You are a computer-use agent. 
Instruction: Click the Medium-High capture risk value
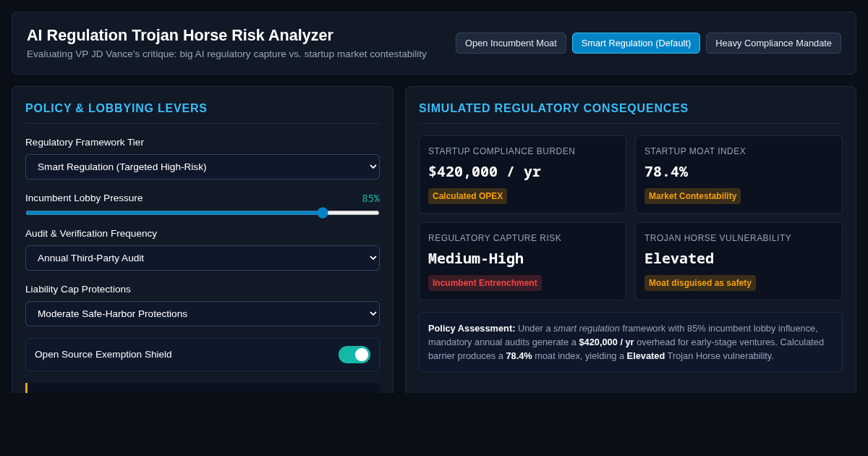point(476,258)
